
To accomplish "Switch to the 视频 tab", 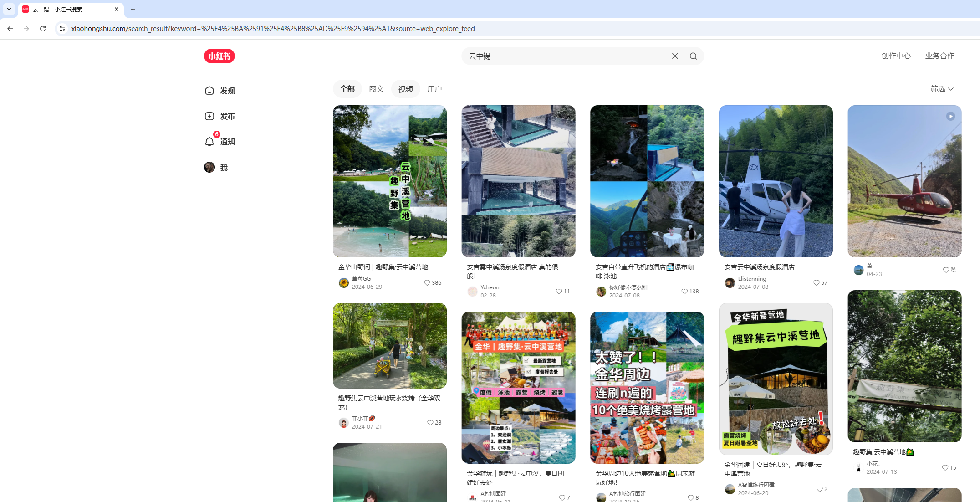I will [405, 89].
